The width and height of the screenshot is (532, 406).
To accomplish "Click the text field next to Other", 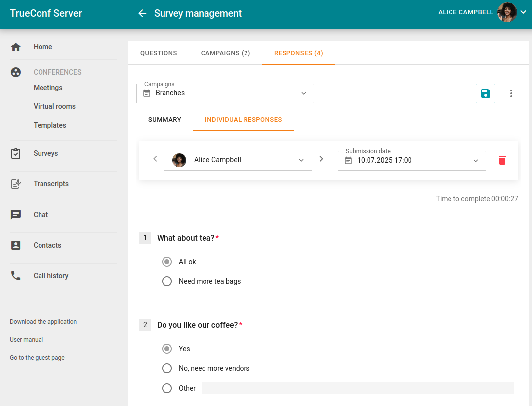I will [357, 388].
